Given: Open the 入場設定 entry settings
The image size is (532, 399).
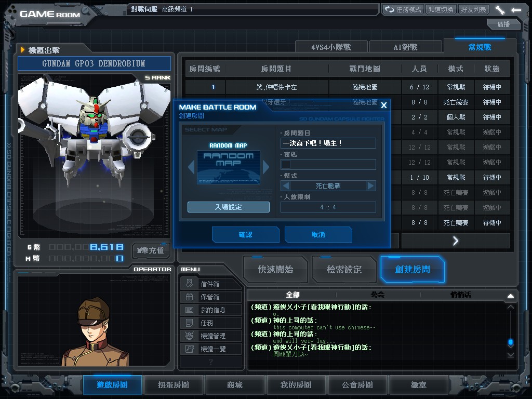Looking at the screenshot, I should (229, 207).
